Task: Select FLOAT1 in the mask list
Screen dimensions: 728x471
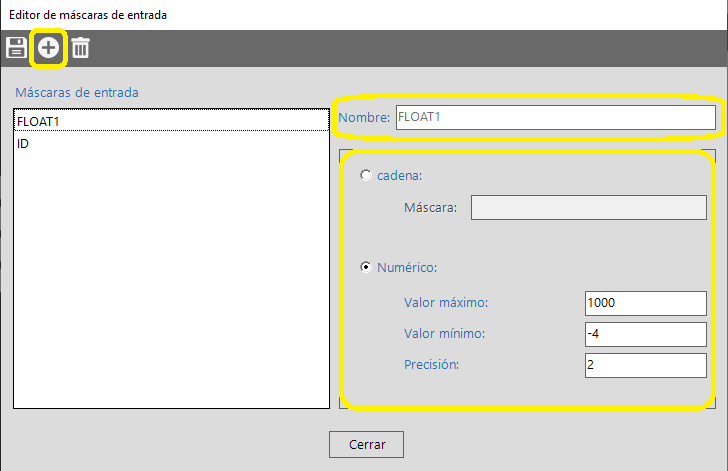Action: [171, 120]
